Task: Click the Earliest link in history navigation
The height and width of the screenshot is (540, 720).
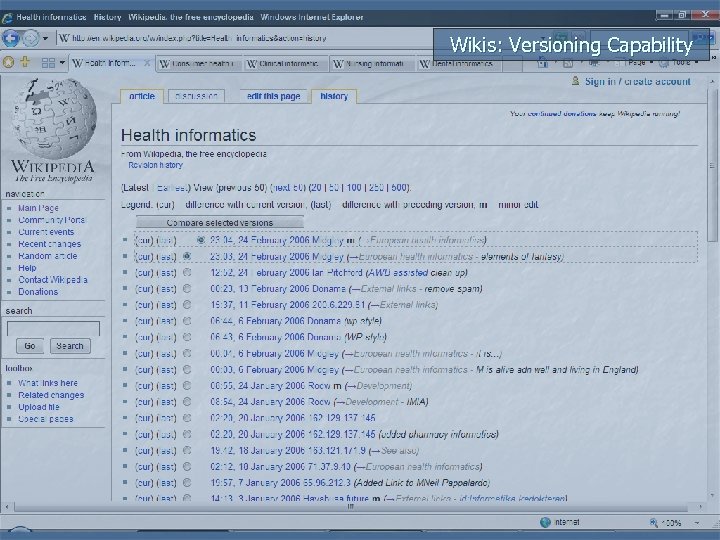Action: coord(171,187)
